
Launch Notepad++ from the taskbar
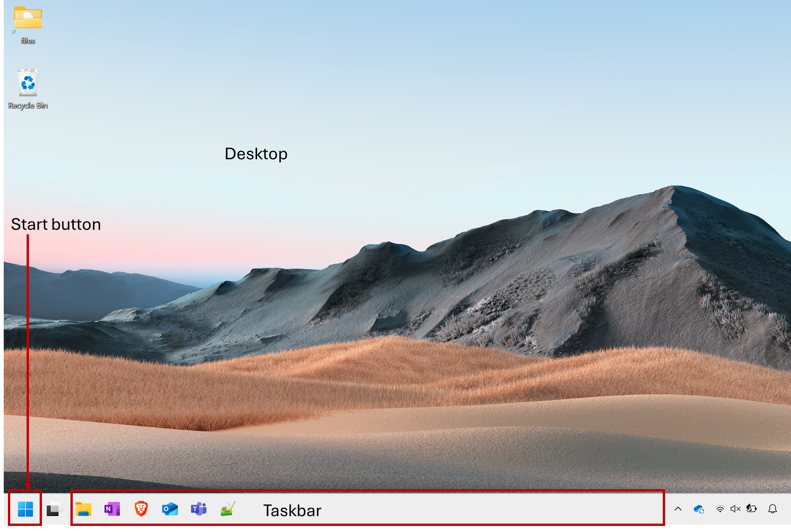228,509
